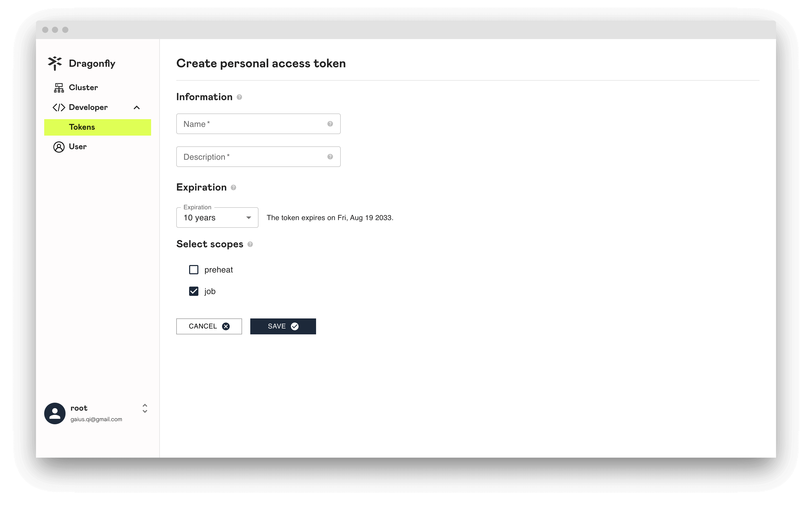Open the Expiration 10 years dropdown
The width and height of the screenshot is (812, 509).
tap(217, 218)
